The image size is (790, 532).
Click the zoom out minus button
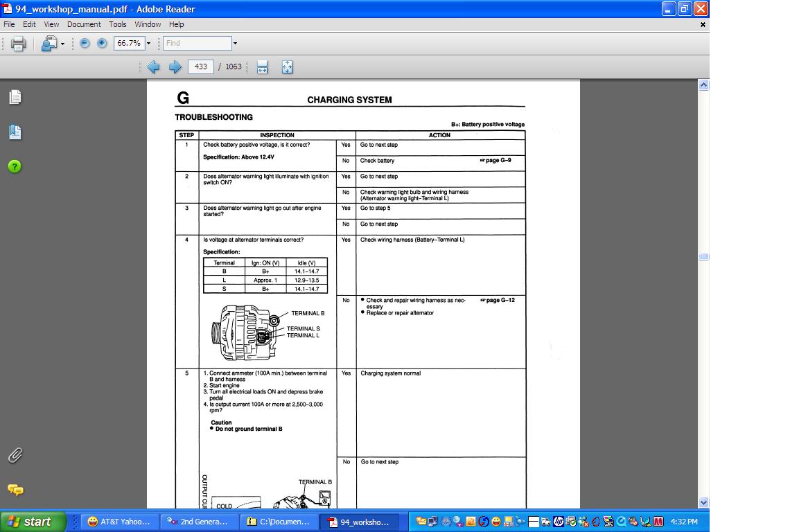coord(85,43)
